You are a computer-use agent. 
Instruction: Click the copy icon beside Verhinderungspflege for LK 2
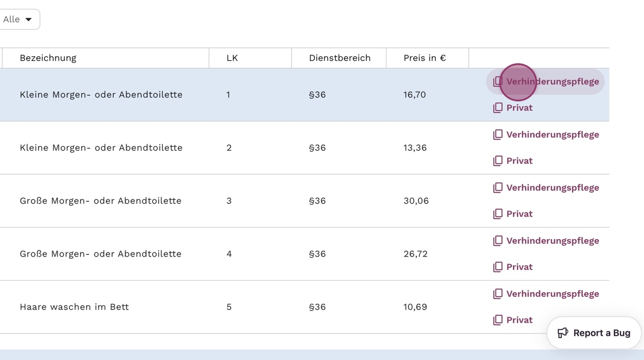498,135
